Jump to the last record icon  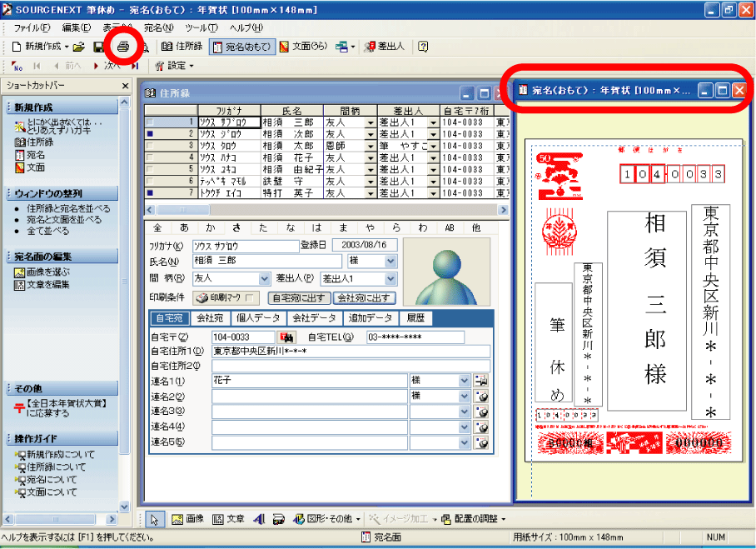click(x=135, y=66)
